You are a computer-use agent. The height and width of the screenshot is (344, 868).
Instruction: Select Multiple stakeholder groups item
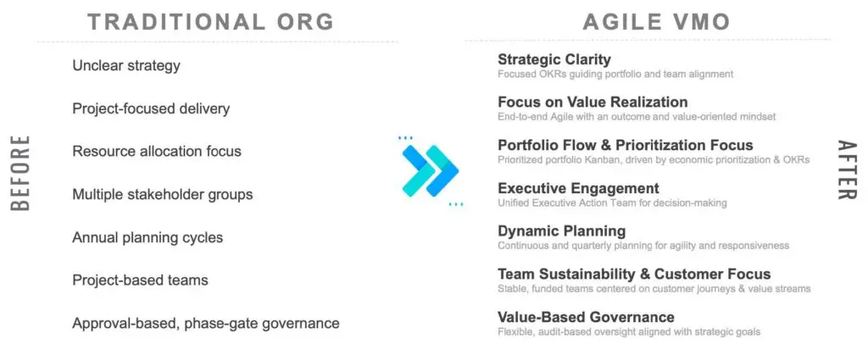pyautogui.click(x=163, y=194)
